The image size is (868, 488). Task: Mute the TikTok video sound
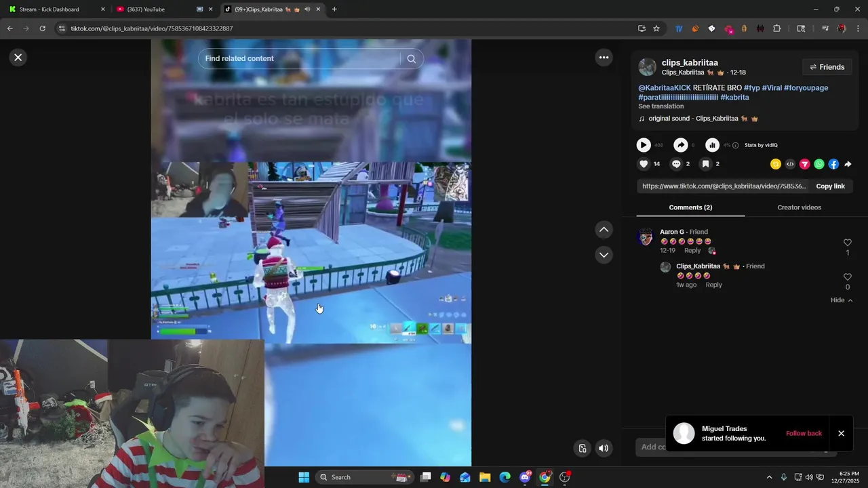click(x=604, y=448)
